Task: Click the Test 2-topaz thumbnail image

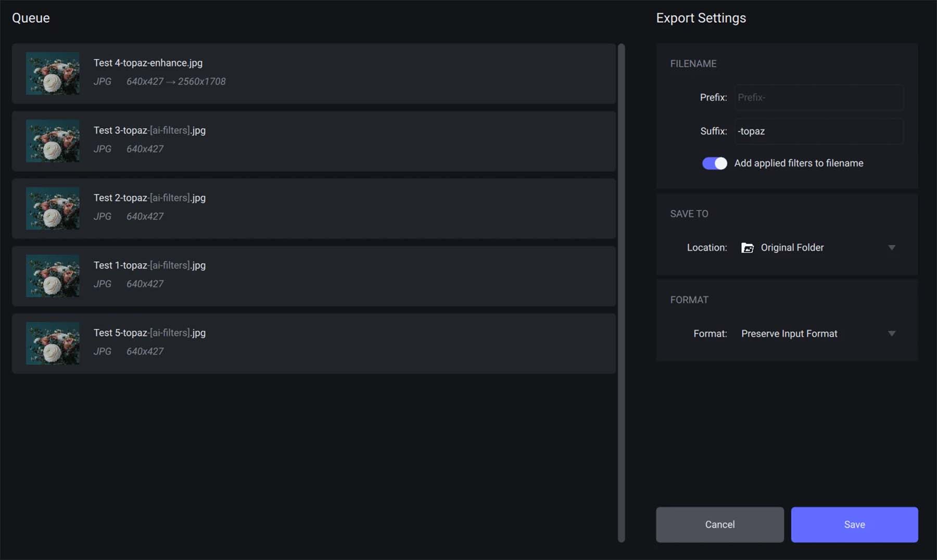Action: [52, 208]
